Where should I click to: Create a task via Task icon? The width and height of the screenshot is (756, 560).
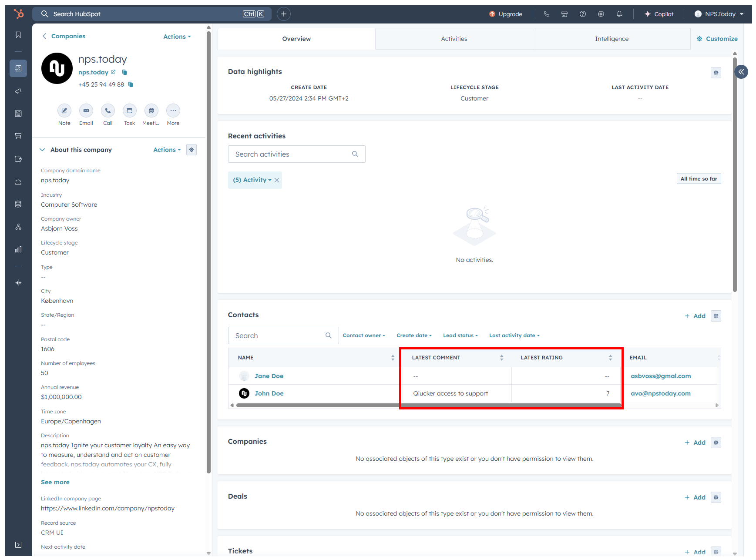pos(129,111)
